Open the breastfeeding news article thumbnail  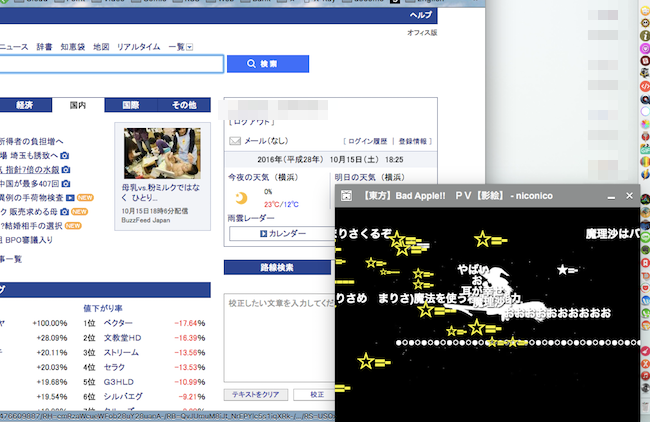click(x=162, y=153)
